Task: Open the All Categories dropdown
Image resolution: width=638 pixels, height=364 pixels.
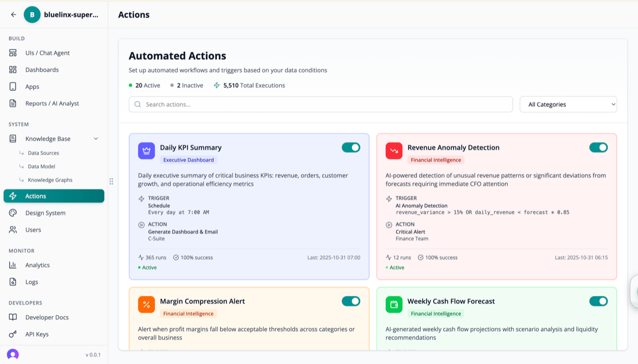Action: pos(568,104)
